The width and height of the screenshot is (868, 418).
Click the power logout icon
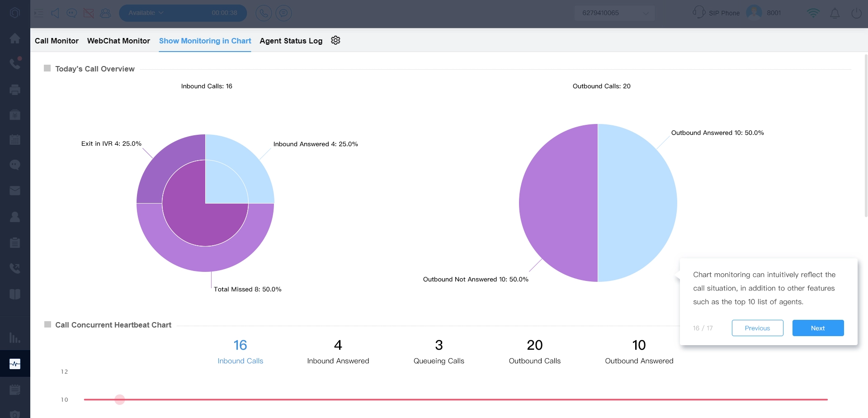(856, 13)
